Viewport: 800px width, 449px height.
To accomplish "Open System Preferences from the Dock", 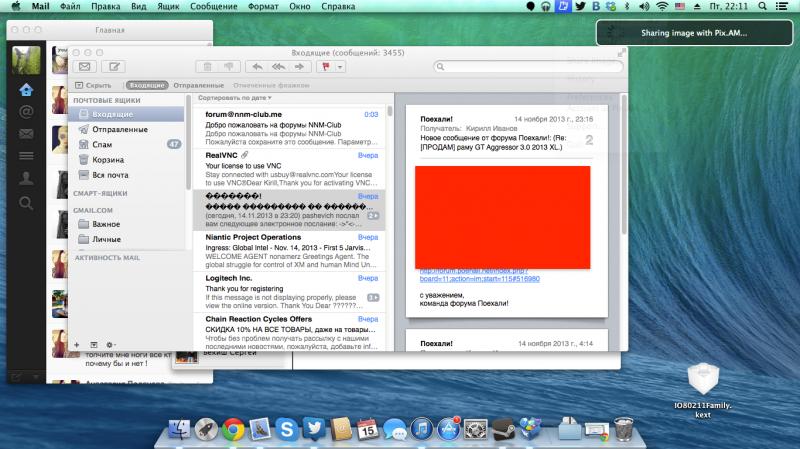I will point(476,430).
